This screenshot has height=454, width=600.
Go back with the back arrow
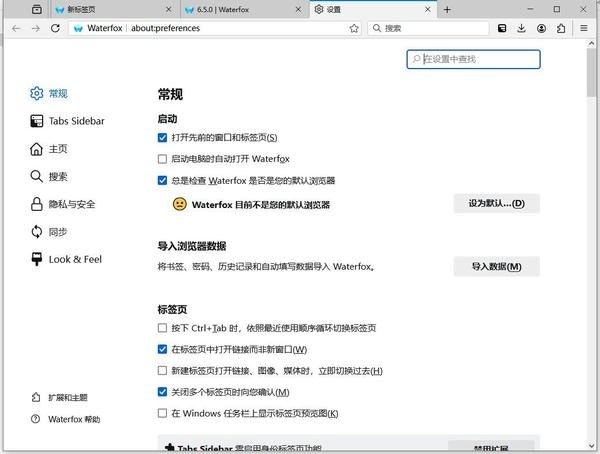pyautogui.click(x=16, y=28)
